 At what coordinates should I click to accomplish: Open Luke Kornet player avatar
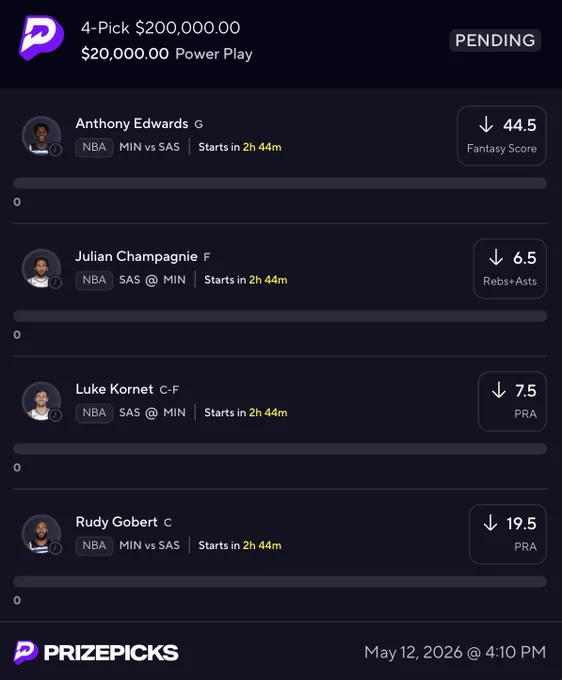(x=42, y=401)
